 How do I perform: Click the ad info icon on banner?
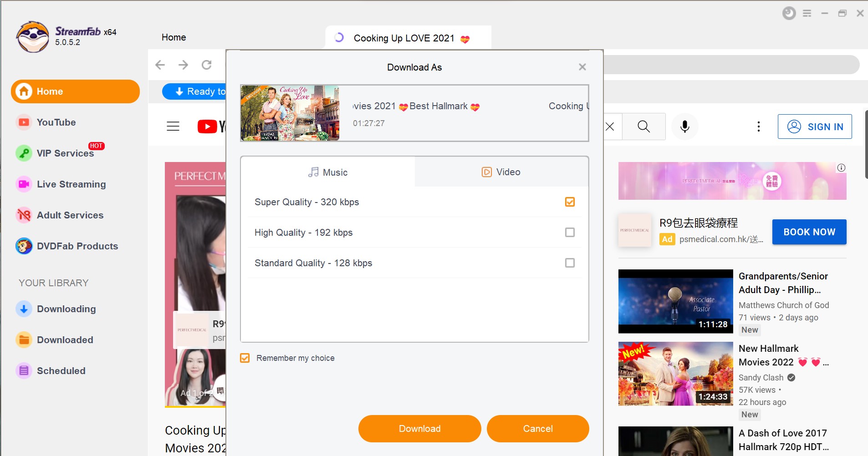click(x=841, y=168)
